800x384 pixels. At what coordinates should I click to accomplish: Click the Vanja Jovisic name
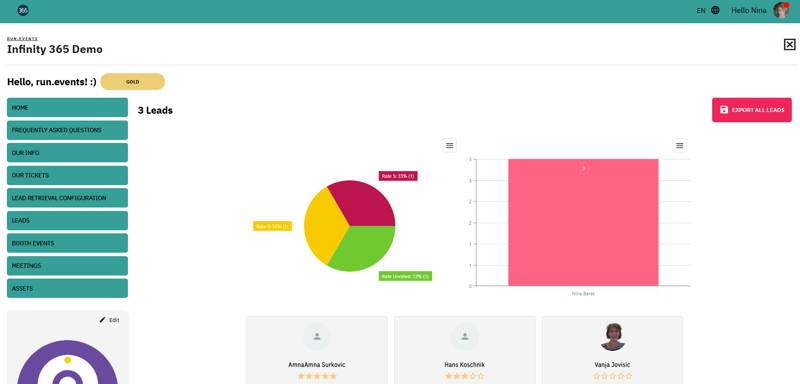click(613, 365)
